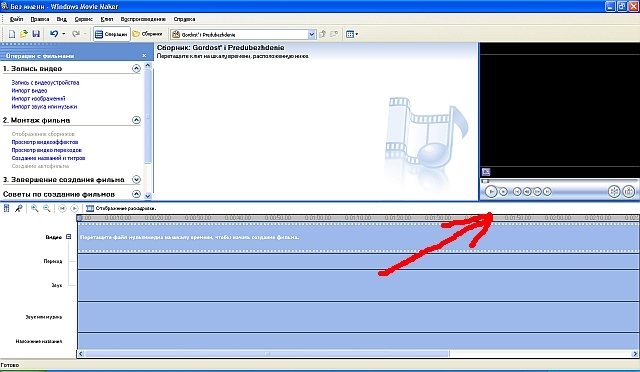Click the Play Timeline button
The height and width of the screenshot is (372, 640).
(74, 208)
